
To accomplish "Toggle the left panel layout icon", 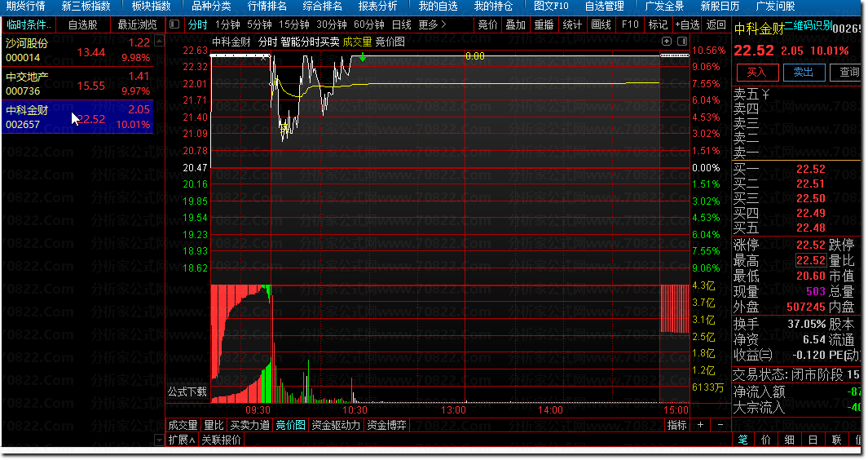I will click(x=174, y=24).
